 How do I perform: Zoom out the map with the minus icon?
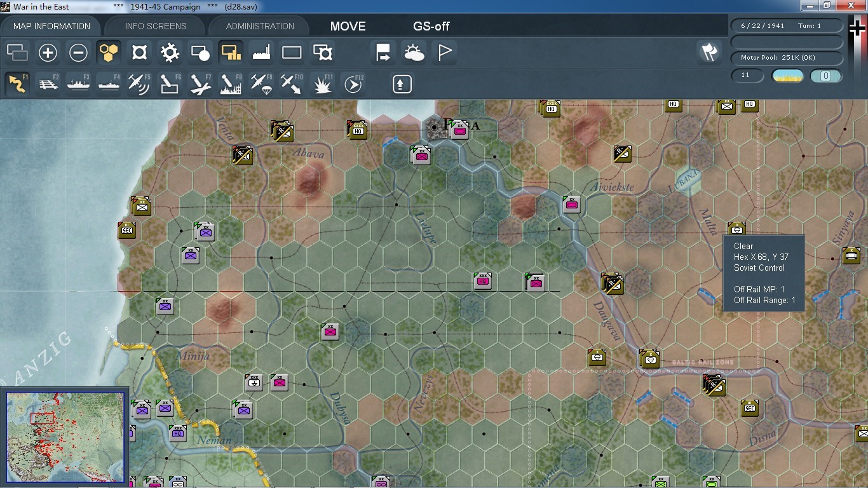pyautogui.click(x=78, y=53)
